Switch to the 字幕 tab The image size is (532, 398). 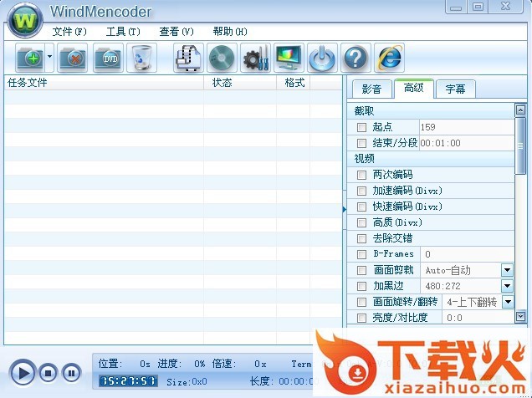(x=455, y=89)
